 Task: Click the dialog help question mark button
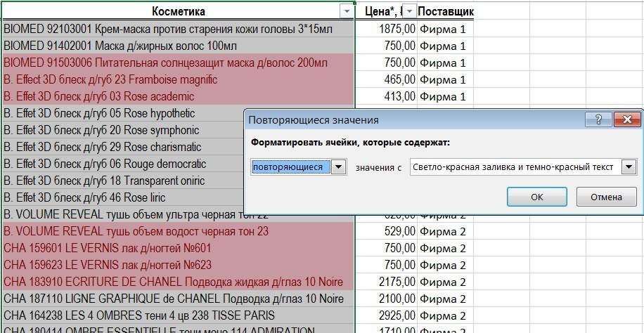(598, 119)
